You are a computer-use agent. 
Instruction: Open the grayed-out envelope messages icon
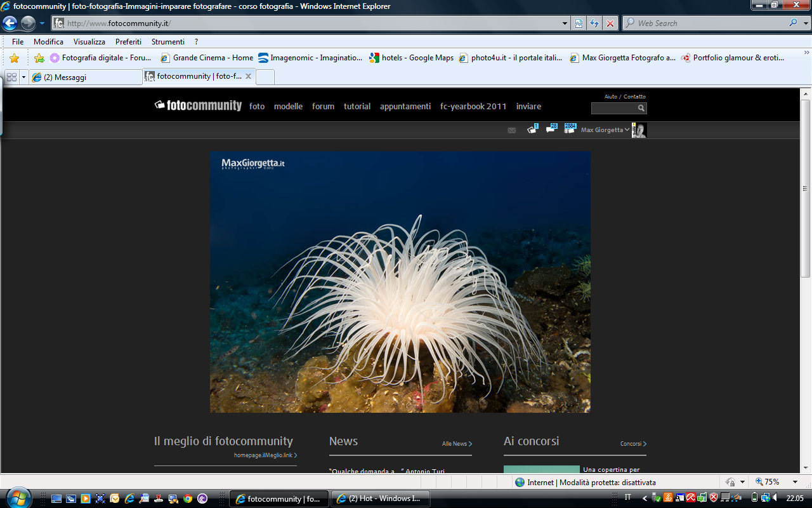click(512, 130)
